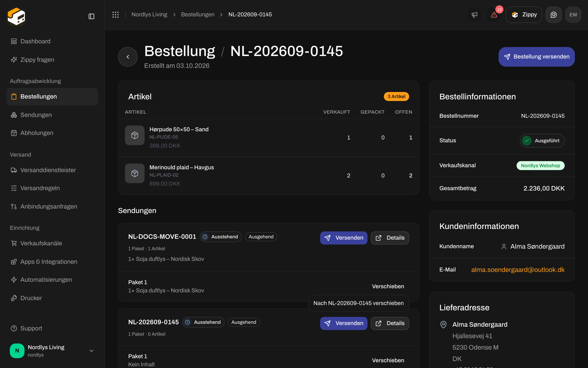
Task: Click the location pin icon in Lieferadresse
Action: pos(443,325)
